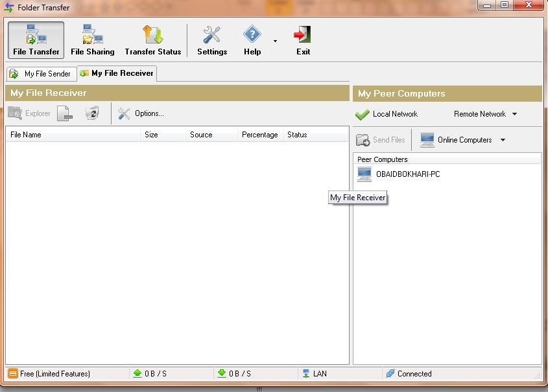The width and height of the screenshot is (548, 392).
Task: Click the LAN network status icon
Action: point(306,373)
